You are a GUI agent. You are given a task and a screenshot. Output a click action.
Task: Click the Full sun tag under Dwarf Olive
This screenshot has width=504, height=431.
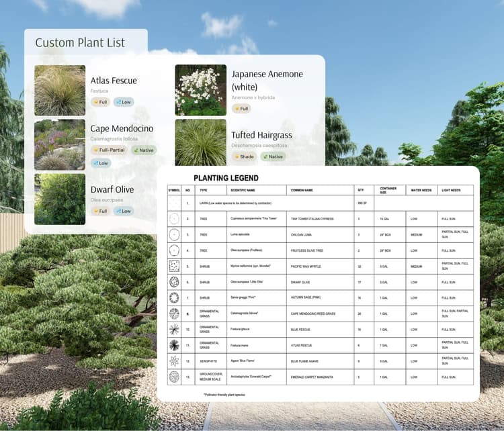click(x=100, y=211)
